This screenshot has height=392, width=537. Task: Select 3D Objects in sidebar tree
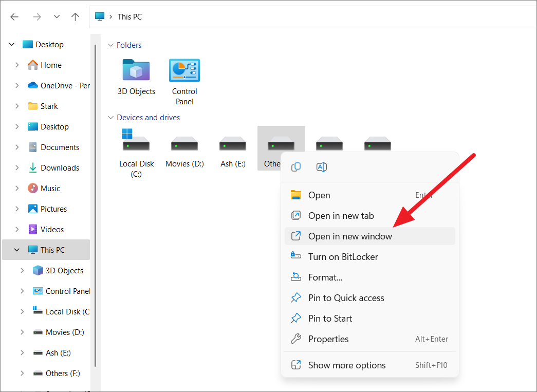pyautogui.click(x=58, y=270)
